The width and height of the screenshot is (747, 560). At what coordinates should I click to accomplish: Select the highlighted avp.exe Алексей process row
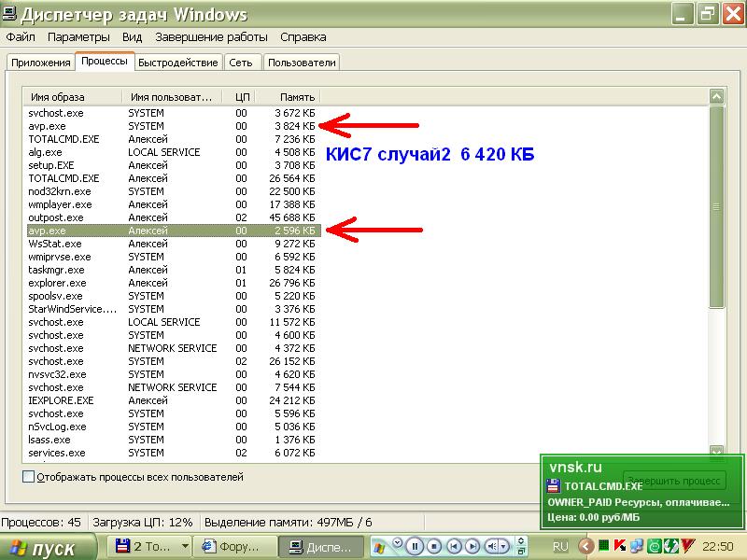[x=173, y=230]
